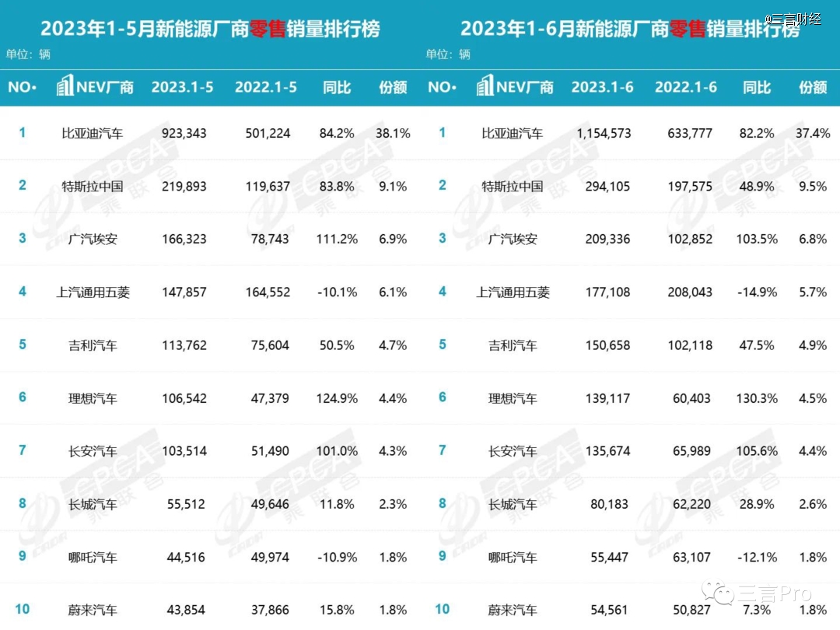The height and width of the screenshot is (630, 840).
Task: Click 哪吒汽车 in the 1-6月 table
Action: 513,558
